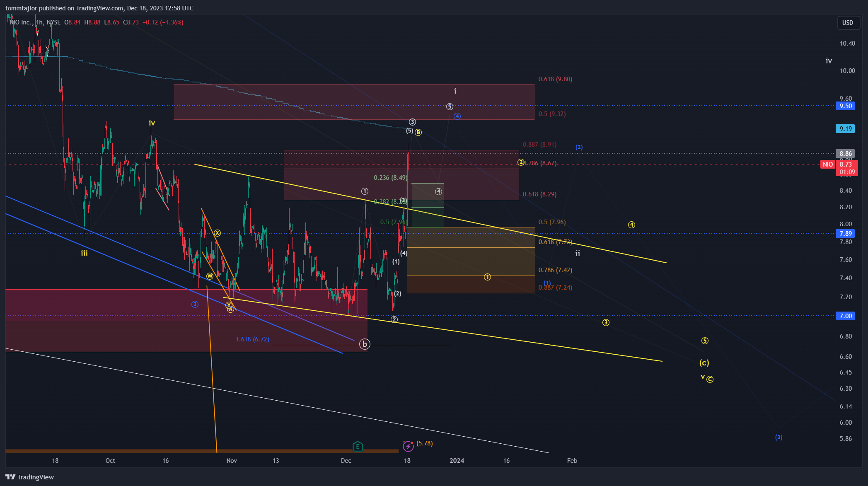Image resolution: width=868 pixels, height=486 pixels.
Task: Click the purple lightning event icon
Action: [x=408, y=446]
